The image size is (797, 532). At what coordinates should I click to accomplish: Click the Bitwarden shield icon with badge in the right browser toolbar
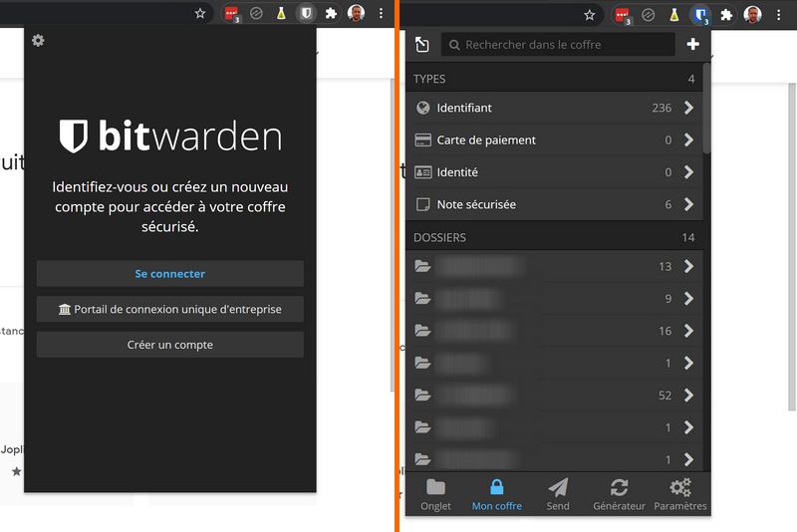coord(700,14)
